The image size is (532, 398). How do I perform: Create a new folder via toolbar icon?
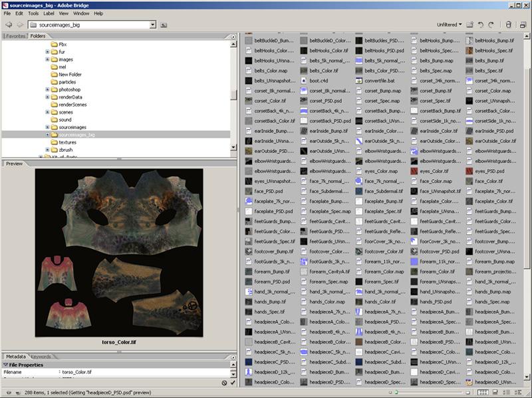[x=469, y=25]
